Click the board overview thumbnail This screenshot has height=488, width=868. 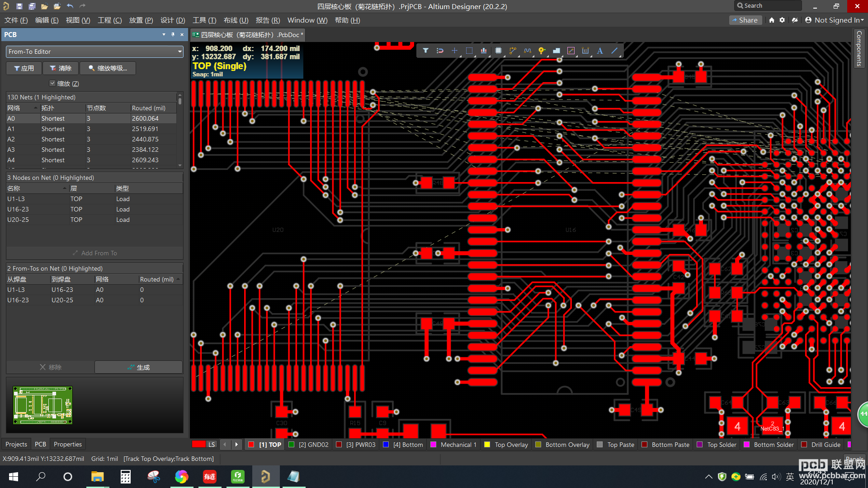43,405
